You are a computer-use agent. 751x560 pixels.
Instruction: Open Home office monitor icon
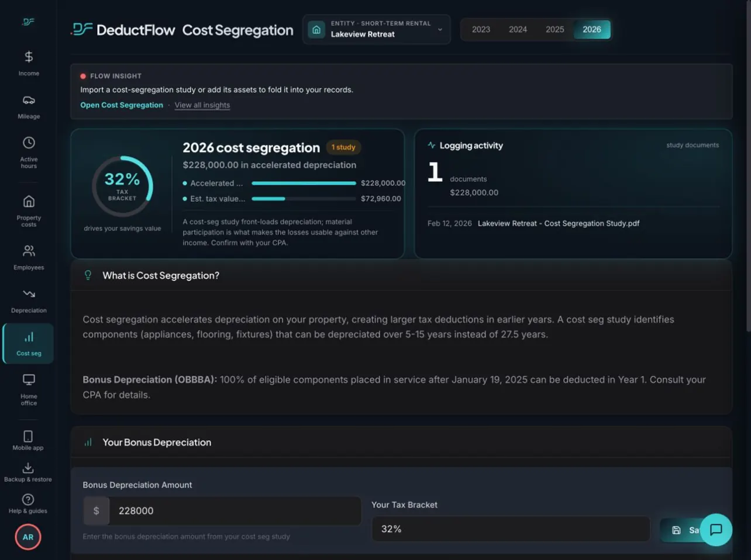[29, 379]
